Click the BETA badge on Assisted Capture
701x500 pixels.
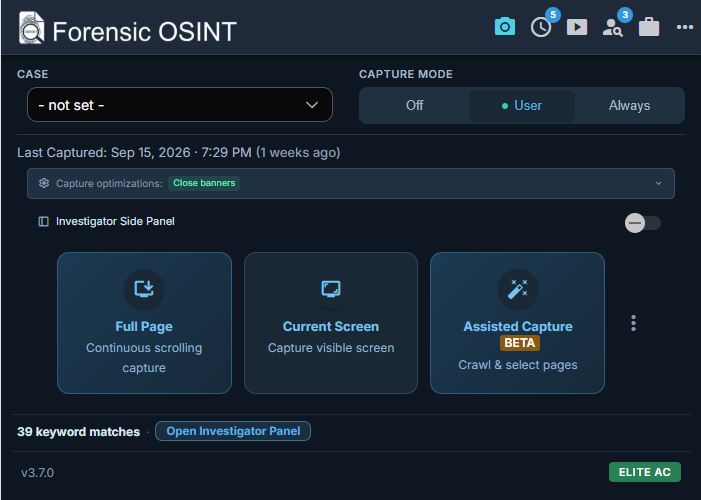click(x=519, y=343)
